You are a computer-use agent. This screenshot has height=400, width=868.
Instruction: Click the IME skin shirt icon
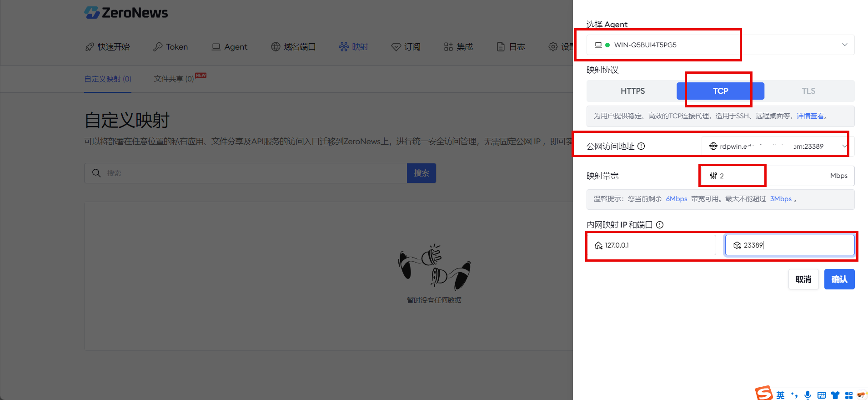click(x=835, y=395)
